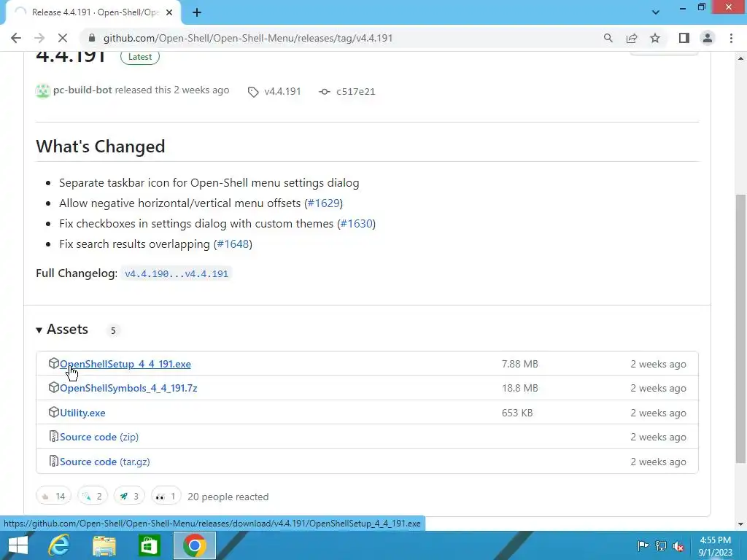The height and width of the screenshot is (560, 747).
Task: Click the scrollbar up arrow
Action: coord(741,58)
